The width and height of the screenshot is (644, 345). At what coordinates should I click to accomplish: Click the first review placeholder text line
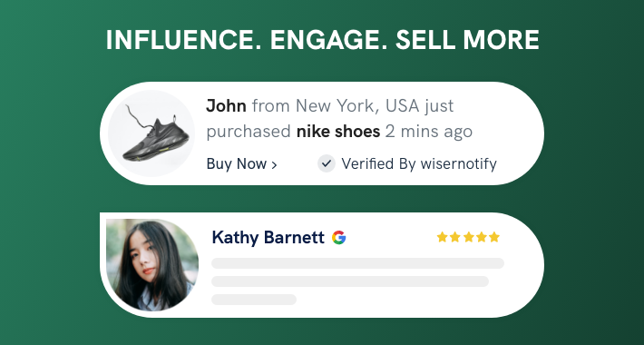(x=357, y=263)
